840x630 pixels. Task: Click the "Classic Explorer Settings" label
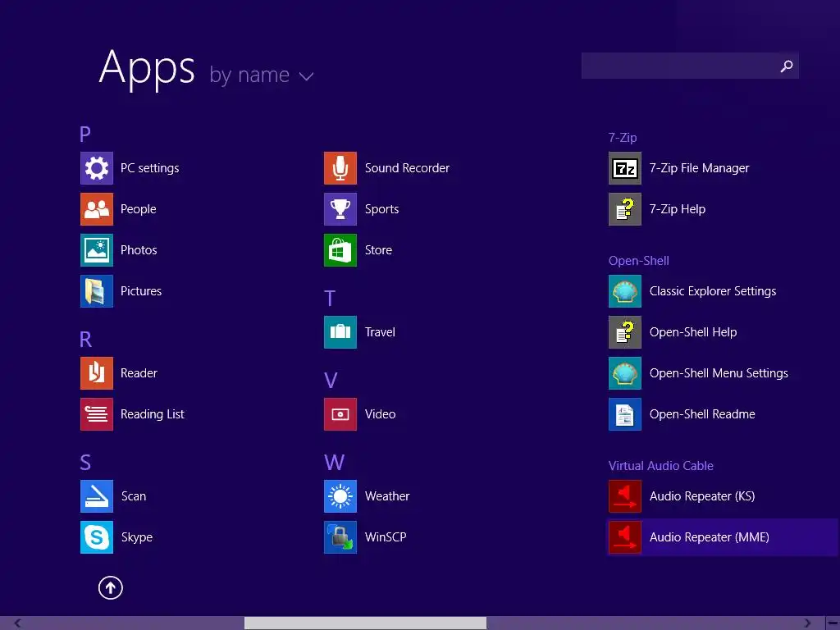pos(713,291)
